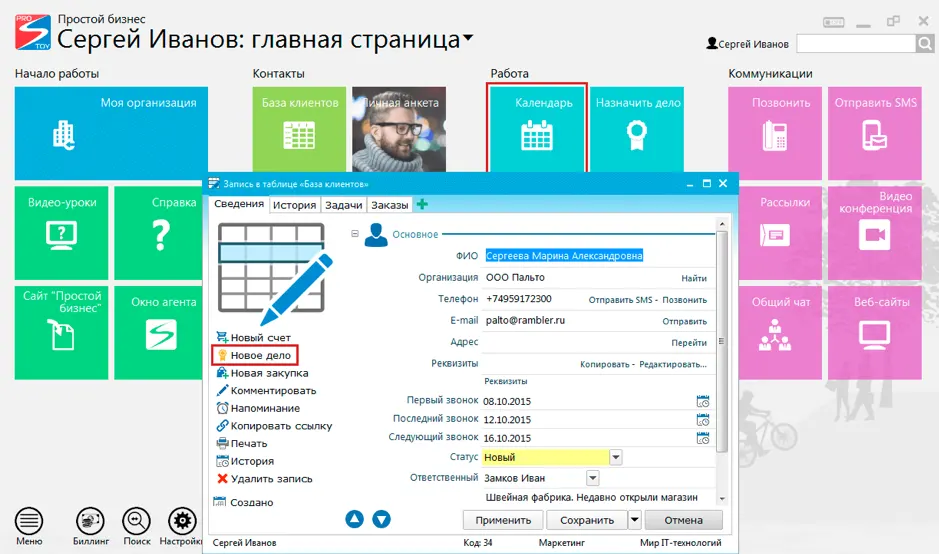Click Отправить next to E-mail
This screenshot has height=554, width=939.
pyautogui.click(x=684, y=321)
